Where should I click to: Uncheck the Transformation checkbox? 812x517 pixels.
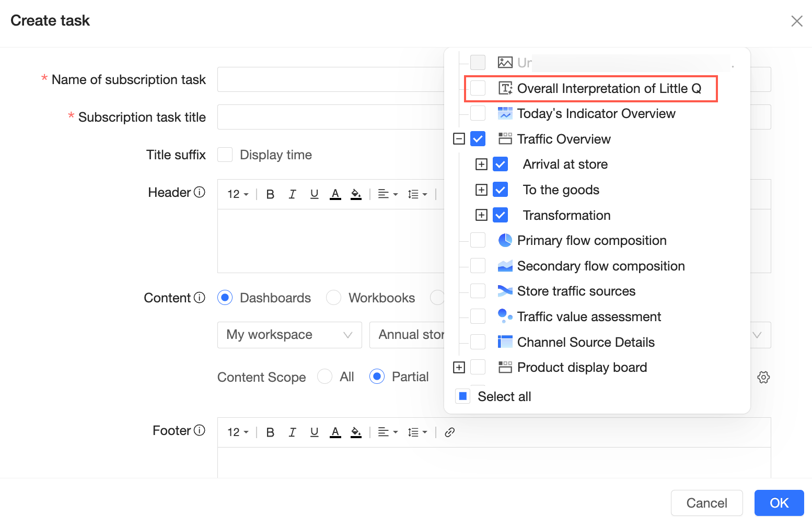(x=501, y=215)
